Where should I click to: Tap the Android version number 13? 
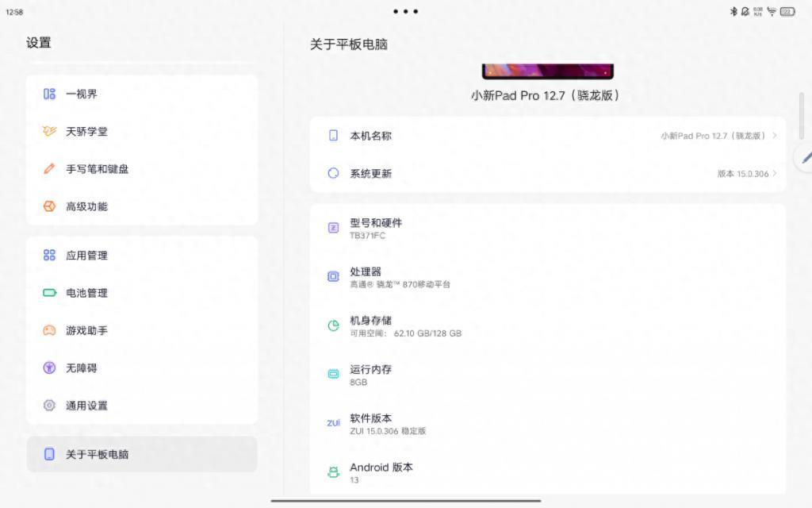354,480
